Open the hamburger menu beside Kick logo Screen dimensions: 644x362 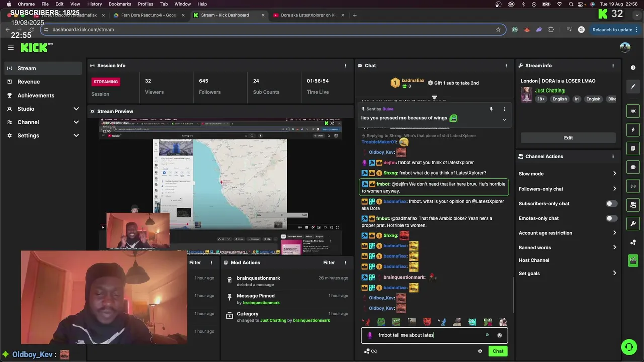[11, 48]
